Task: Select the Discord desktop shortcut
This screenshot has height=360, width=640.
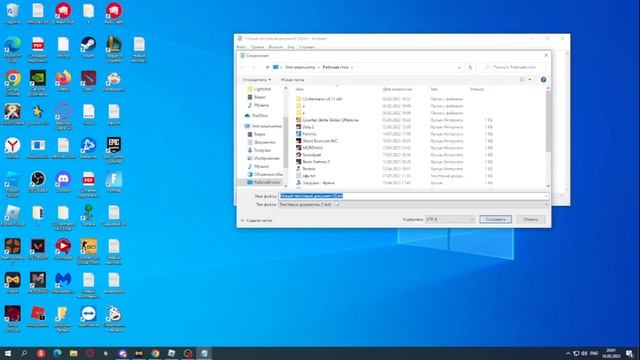Action: [x=63, y=182]
